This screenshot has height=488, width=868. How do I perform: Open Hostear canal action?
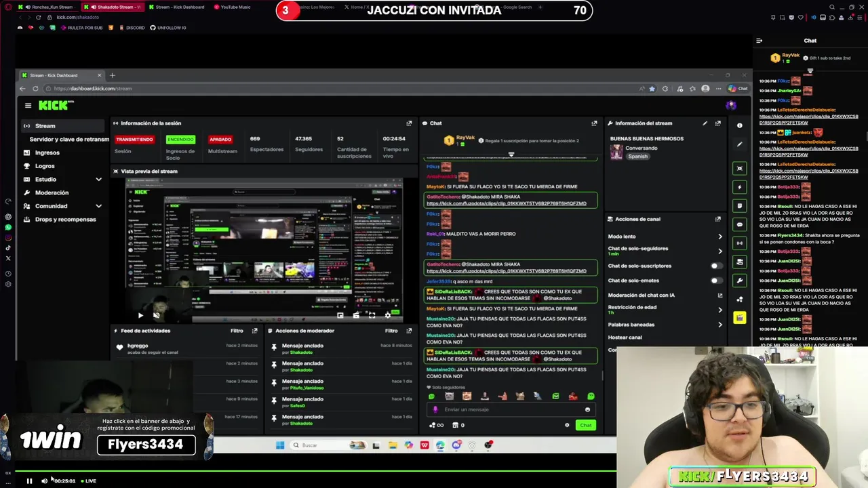(625, 338)
